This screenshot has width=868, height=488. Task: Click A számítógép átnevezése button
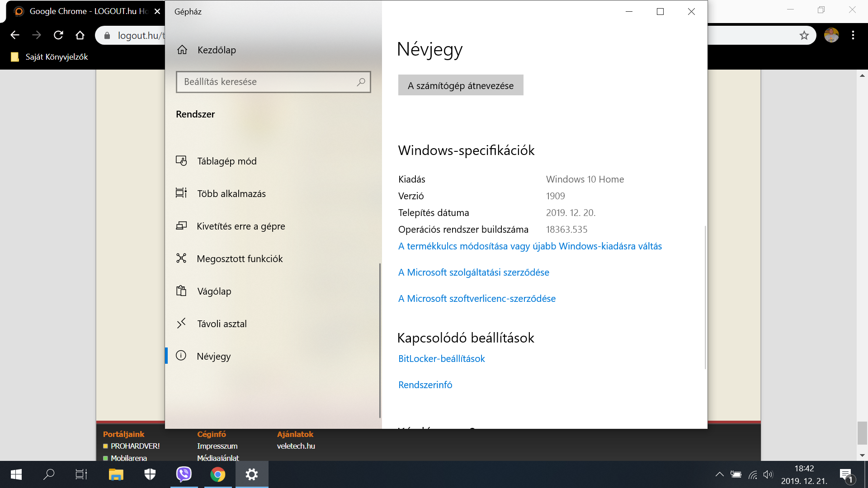pyautogui.click(x=460, y=85)
